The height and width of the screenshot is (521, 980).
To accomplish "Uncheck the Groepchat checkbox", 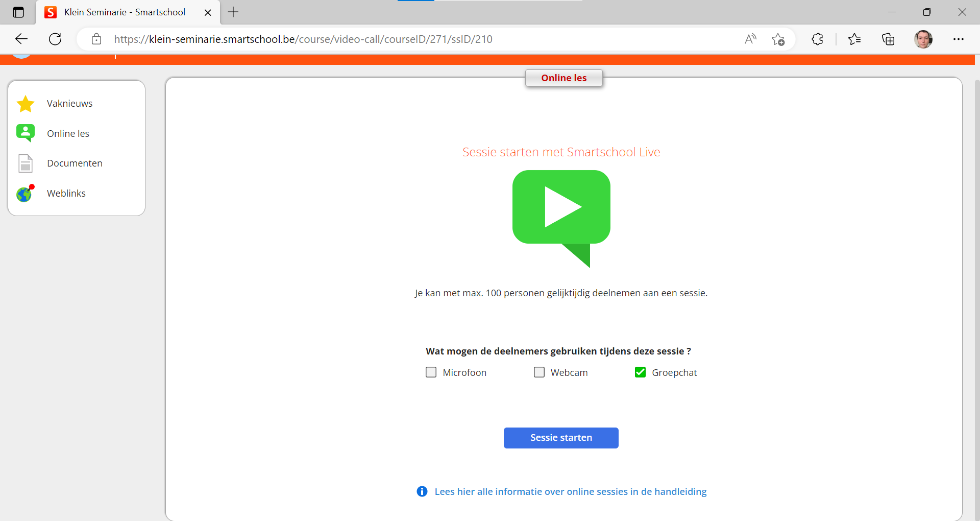I will click(x=640, y=372).
